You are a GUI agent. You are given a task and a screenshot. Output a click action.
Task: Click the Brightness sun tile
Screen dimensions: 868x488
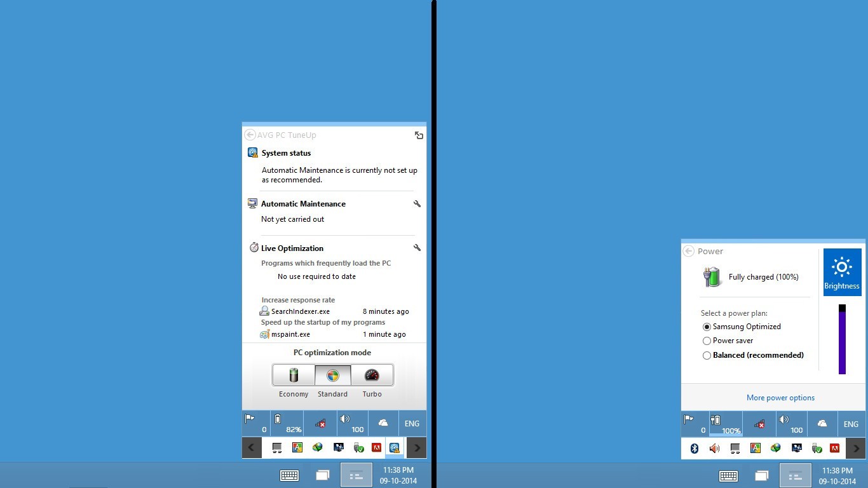click(x=842, y=272)
